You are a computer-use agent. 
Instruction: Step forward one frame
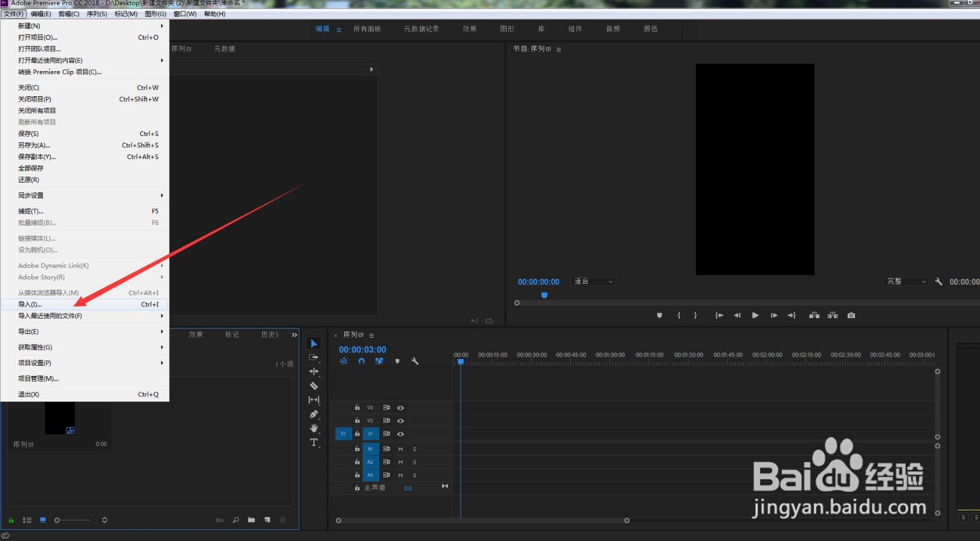tap(774, 316)
